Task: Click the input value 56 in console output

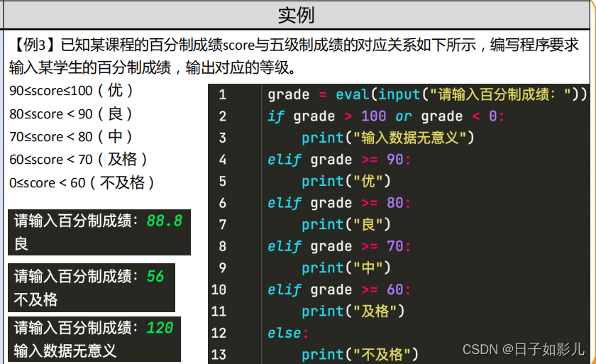Action: (155, 277)
